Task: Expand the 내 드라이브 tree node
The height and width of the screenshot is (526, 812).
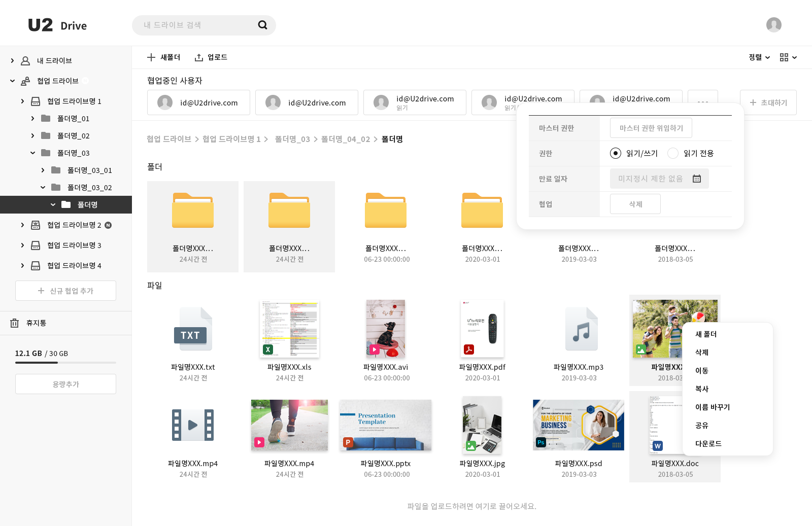Action: (12, 60)
